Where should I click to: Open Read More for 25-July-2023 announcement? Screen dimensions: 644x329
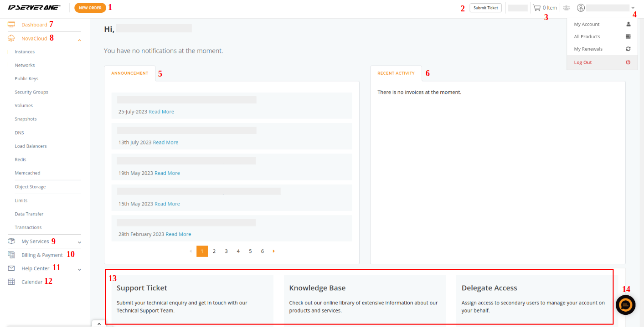161,112
